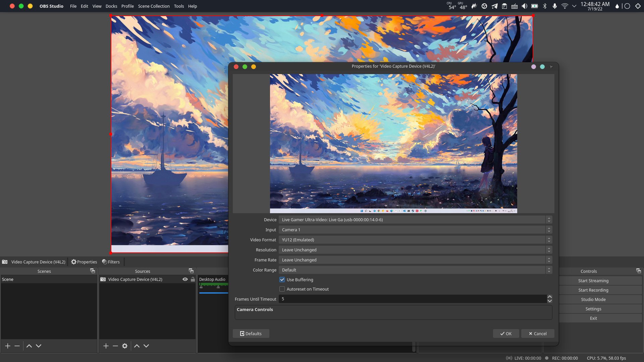Open the Profile menu
The image size is (644, 362).
[127, 6]
